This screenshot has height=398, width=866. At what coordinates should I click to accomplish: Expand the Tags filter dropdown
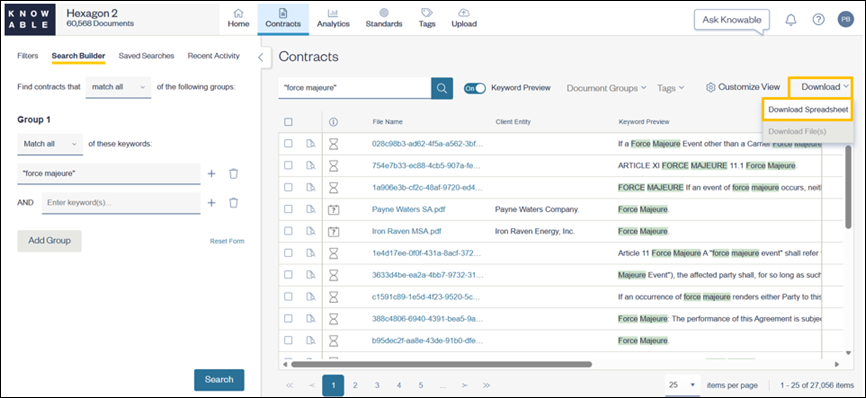[x=670, y=88]
